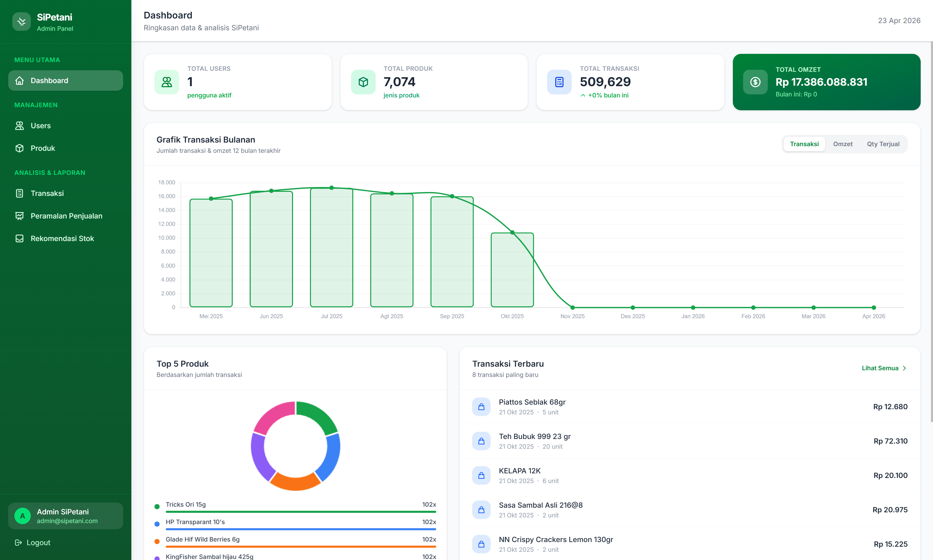Click the Total Omzet dollar icon
The image size is (933, 560).
755,82
